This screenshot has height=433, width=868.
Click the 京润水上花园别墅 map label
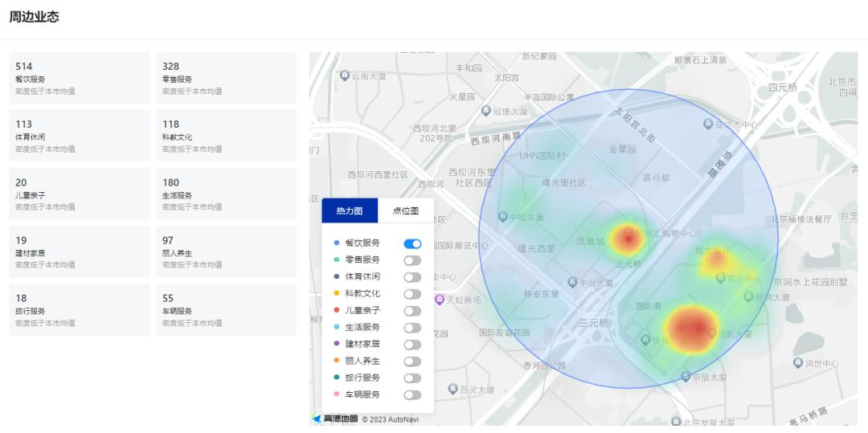(810, 281)
